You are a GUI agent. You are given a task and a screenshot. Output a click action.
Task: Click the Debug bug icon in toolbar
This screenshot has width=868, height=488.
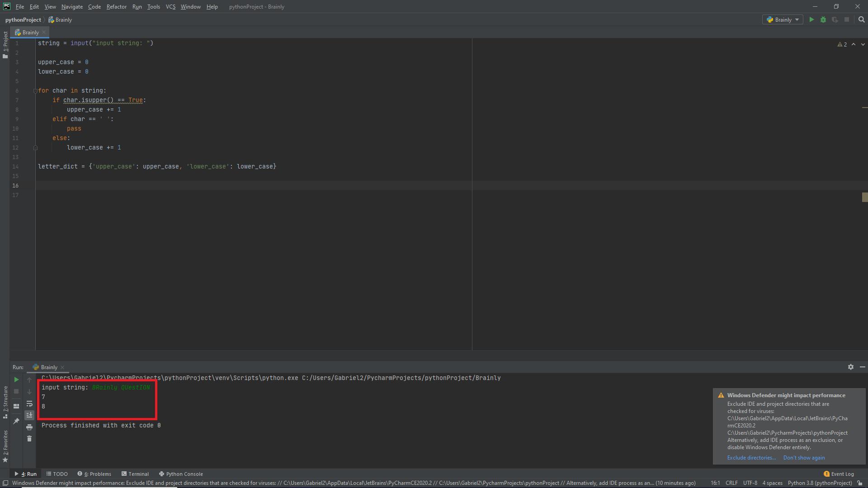(823, 19)
